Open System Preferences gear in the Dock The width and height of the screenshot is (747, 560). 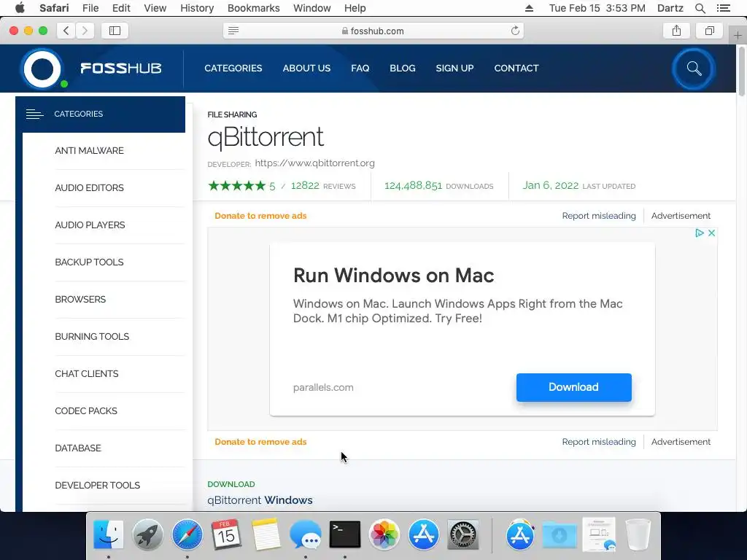(463, 534)
